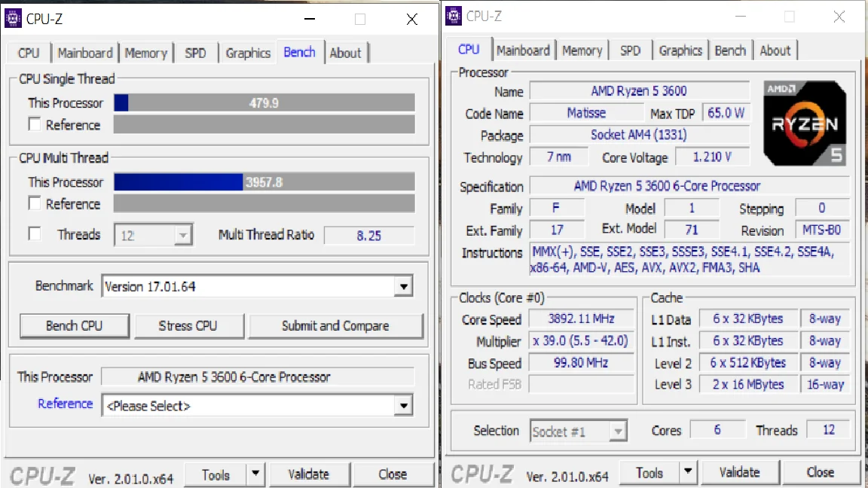Open SPD tab in left window
868x488 pixels.
pyautogui.click(x=195, y=53)
